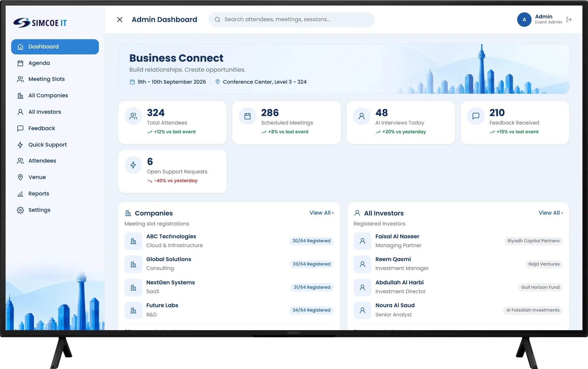Click the AI Interviews Today person icon

tap(362, 116)
